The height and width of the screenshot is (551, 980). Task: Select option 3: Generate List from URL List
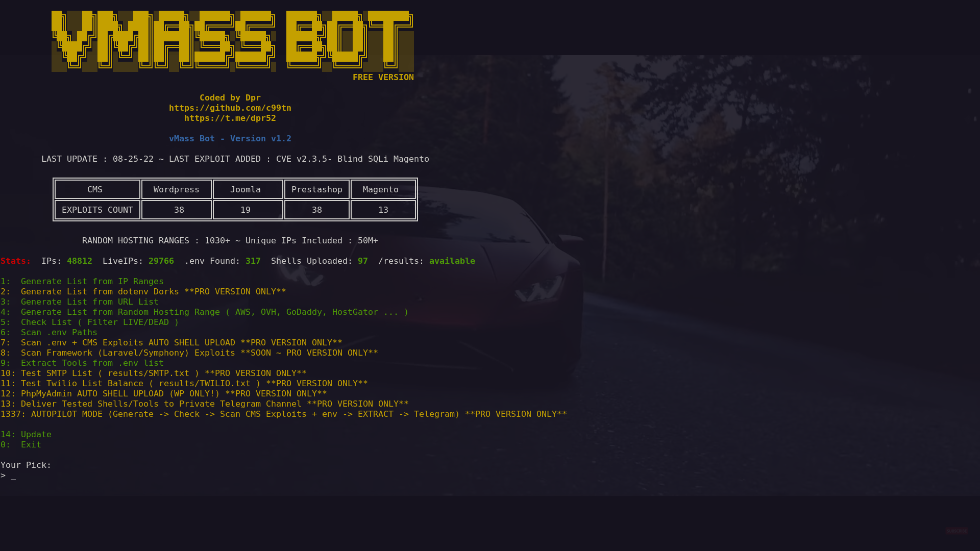(x=89, y=302)
